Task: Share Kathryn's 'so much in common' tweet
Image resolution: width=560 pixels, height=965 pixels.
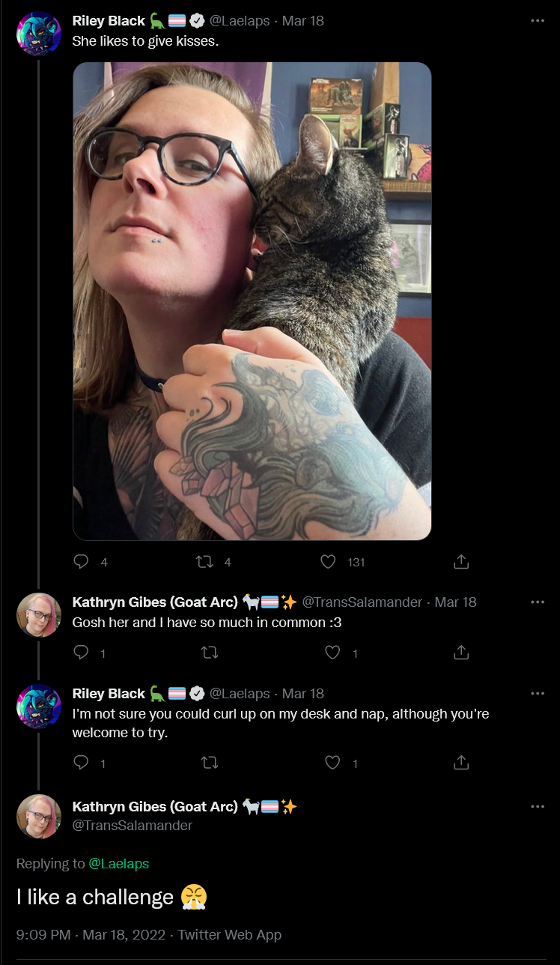Action: click(461, 653)
